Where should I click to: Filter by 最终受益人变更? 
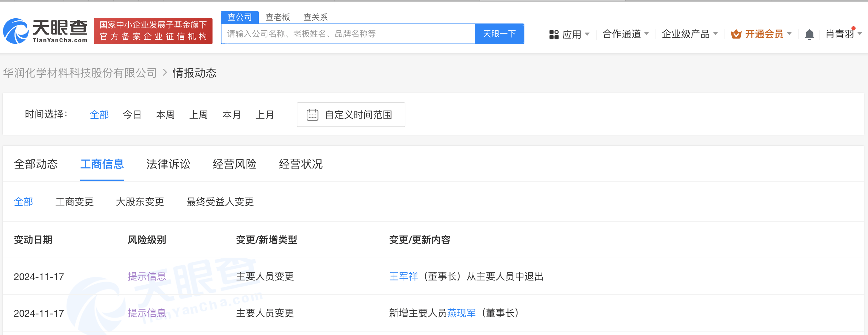coord(220,202)
